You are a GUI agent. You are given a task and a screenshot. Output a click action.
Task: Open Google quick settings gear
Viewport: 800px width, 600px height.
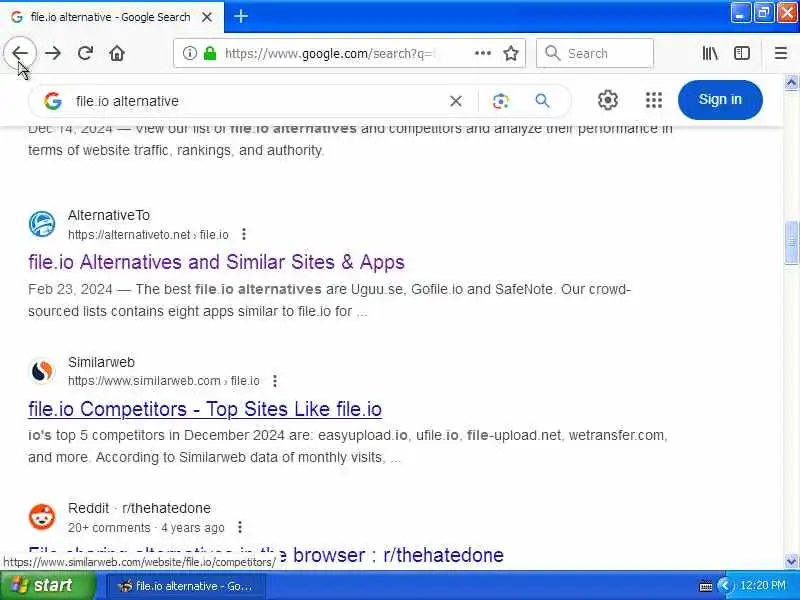point(608,100)
